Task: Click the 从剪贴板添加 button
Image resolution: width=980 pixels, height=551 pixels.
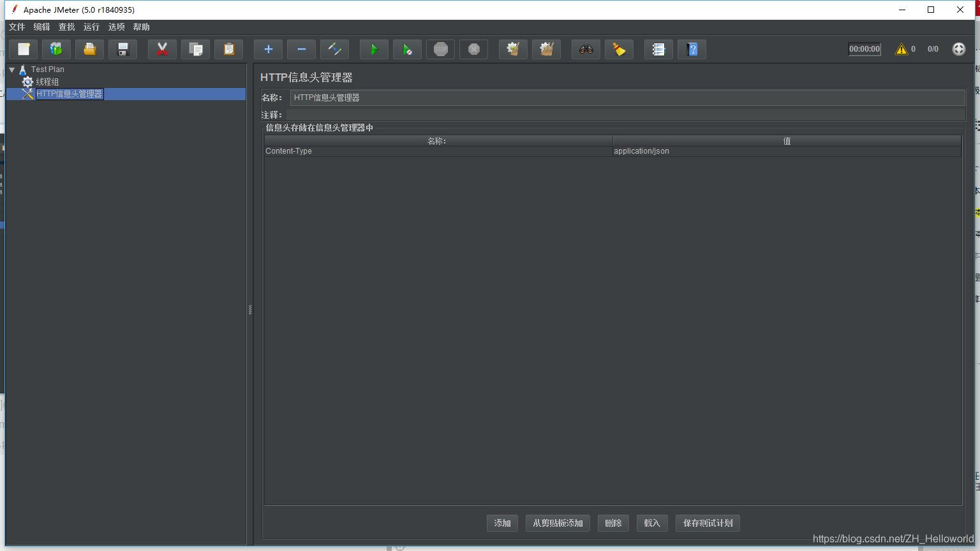Action: point(558,523)
